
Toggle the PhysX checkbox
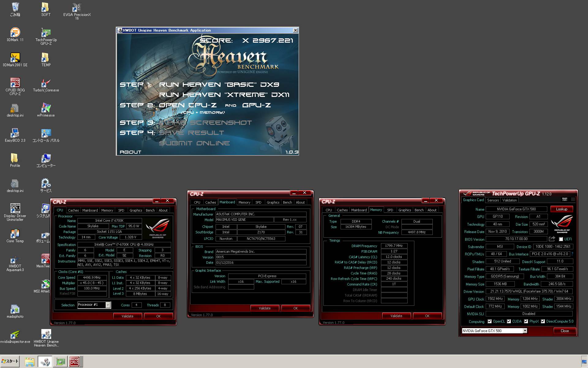[526, 321]
